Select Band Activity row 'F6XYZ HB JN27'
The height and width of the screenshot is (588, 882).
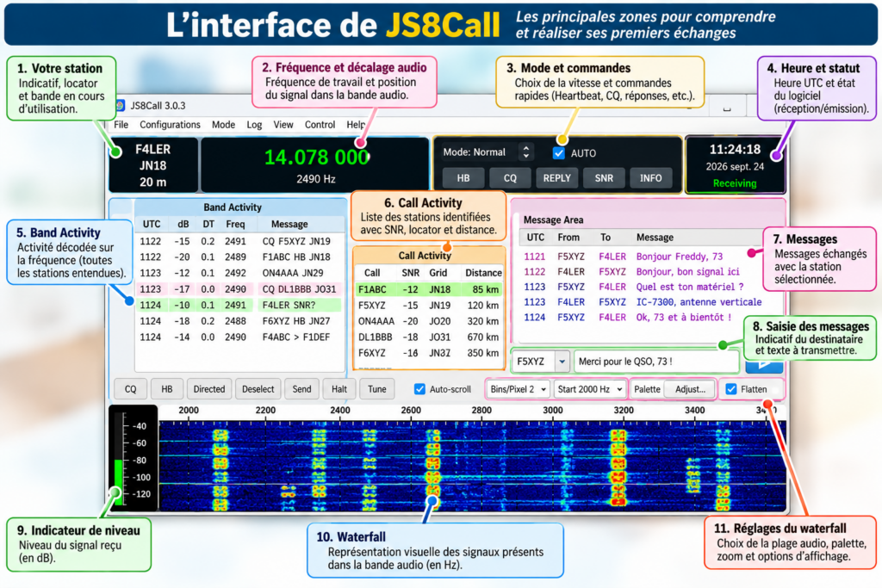coord(239,321)
